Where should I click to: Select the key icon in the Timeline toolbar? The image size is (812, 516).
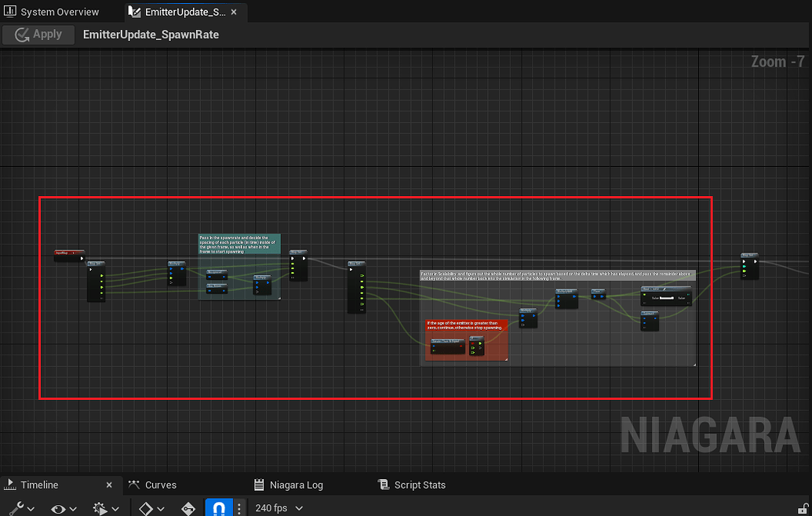pyautogui.click(x=188, y=507)
